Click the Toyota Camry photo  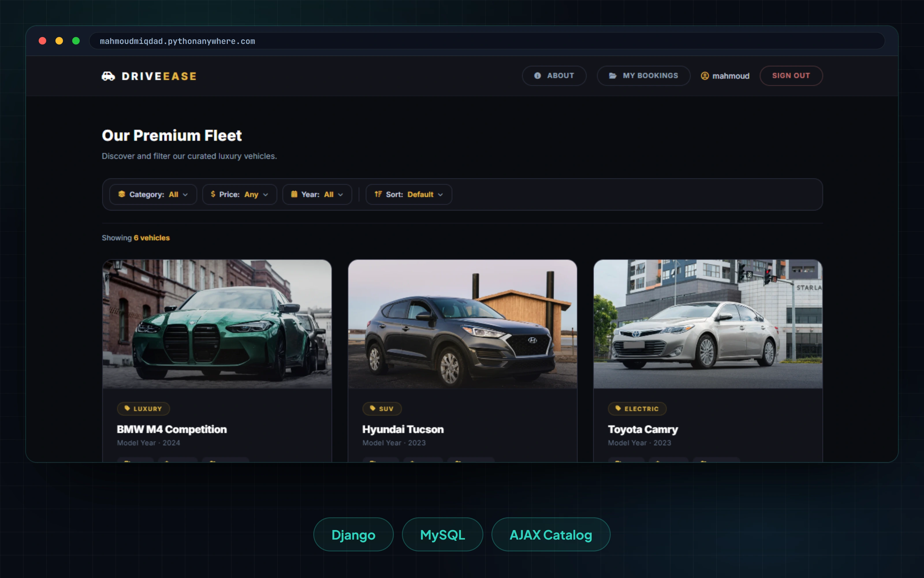point(708,324)
